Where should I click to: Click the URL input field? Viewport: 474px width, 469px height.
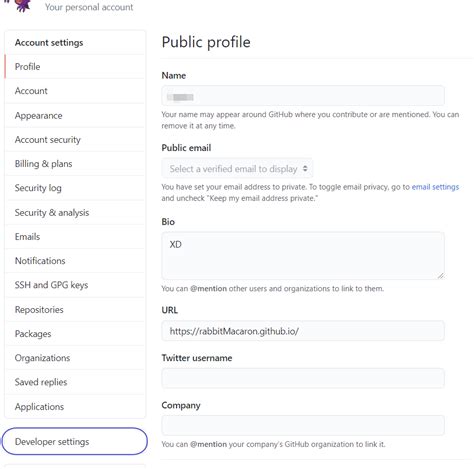coord(303,331)
